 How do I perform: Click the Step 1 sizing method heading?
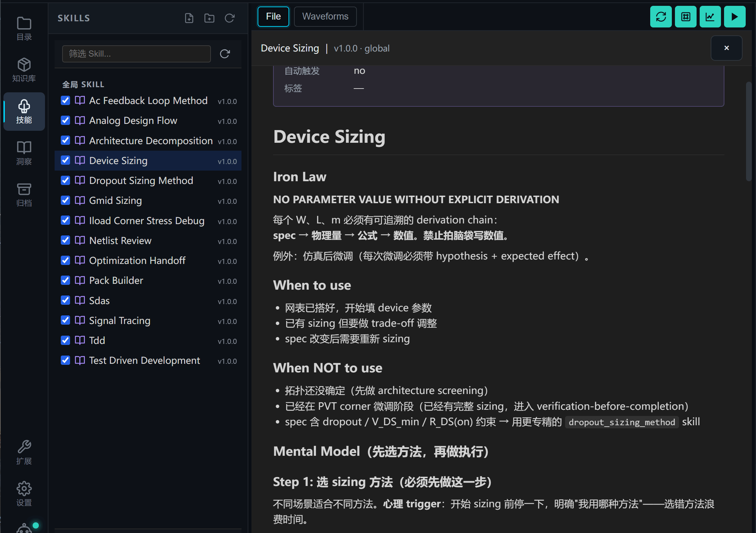[x=382, y=482]
